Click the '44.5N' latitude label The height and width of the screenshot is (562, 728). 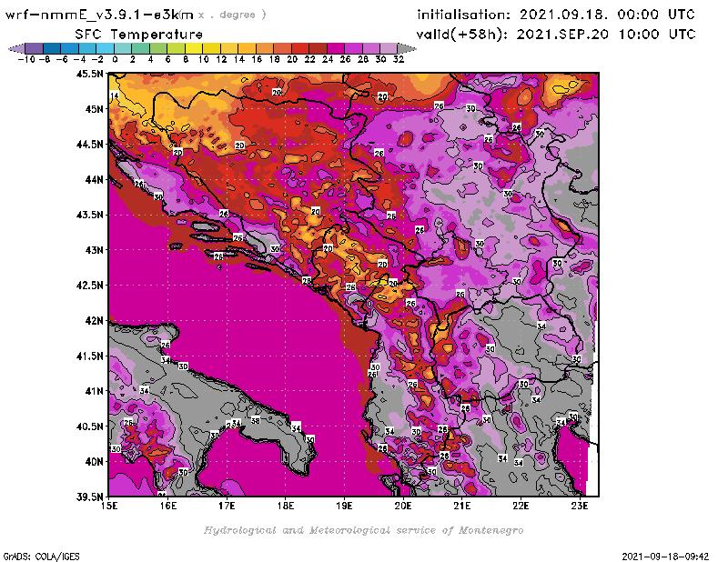89,145
